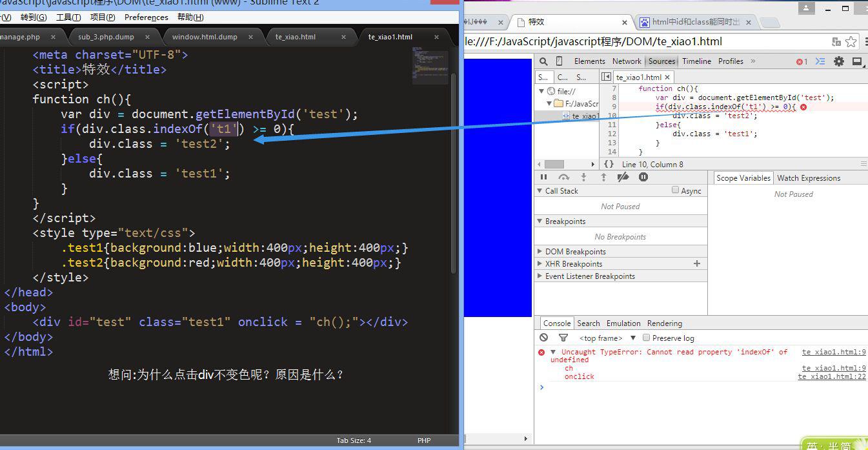
Task: Open te_xiao1.html:9 link beside ch entry
Action: coord(834,368)
